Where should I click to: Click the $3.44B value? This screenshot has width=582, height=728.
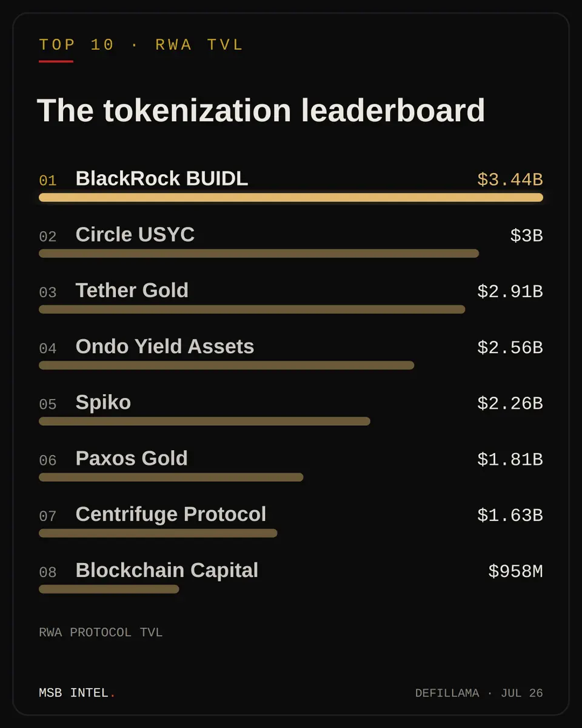pyautogui.click(x=510, y=180)
